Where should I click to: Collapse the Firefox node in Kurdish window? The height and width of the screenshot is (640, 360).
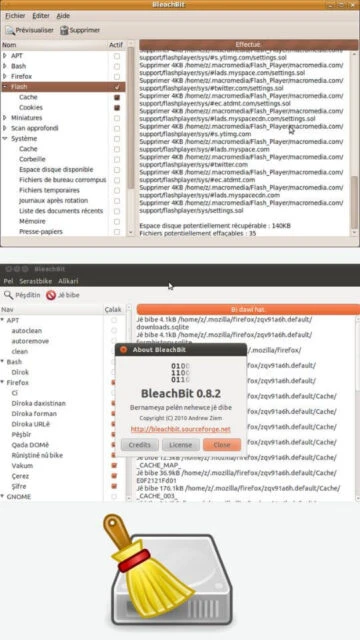3,382
